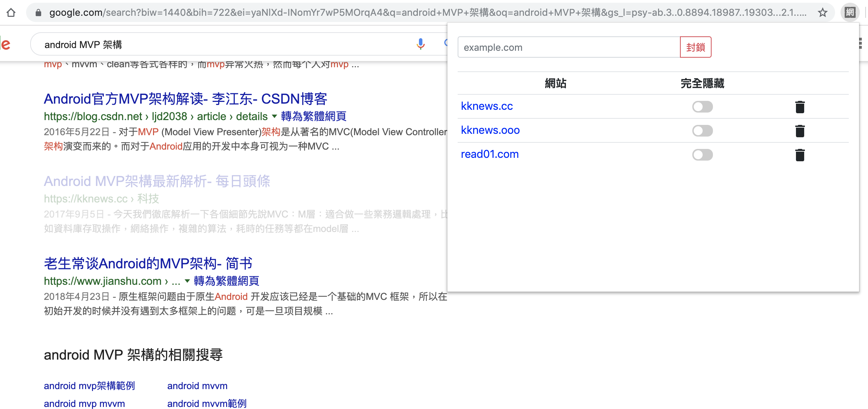Open 老生常谈Android的MVP架构 简书 result
868x409 pixels.
(148, 264)
